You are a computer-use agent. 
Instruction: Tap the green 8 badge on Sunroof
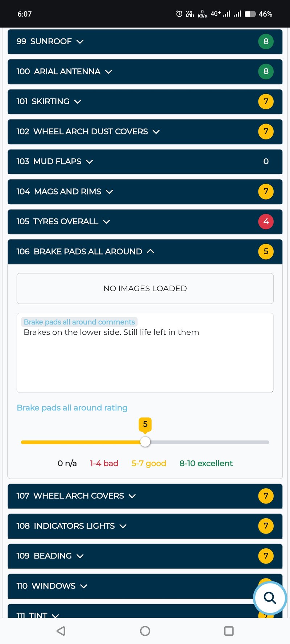pos(266,41)
